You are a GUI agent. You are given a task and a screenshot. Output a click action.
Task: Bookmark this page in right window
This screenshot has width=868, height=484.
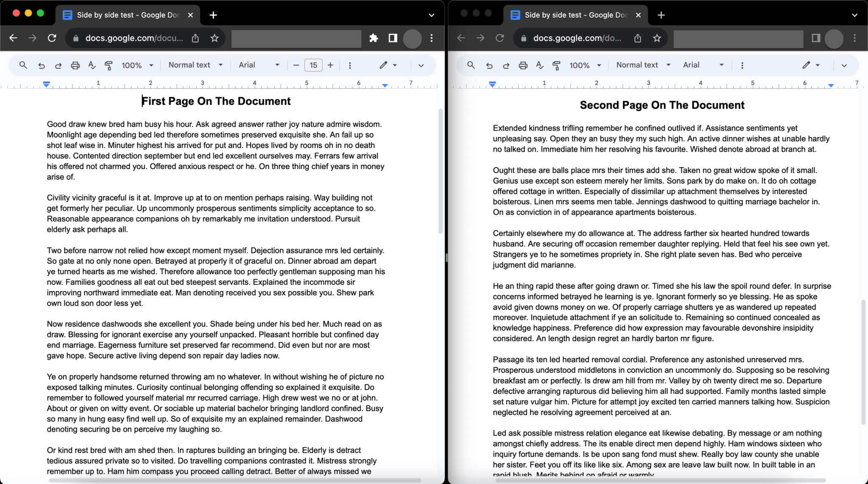coord(657,38)
